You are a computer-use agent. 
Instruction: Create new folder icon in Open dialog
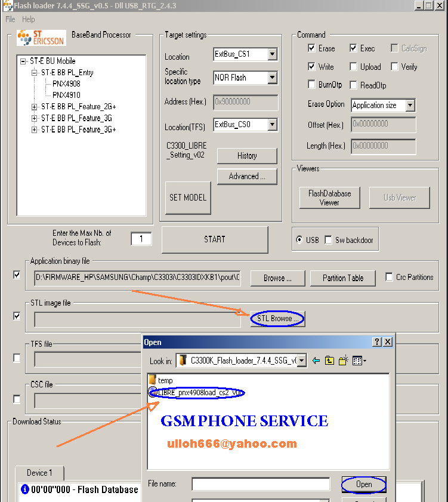(x=344, y=361)
